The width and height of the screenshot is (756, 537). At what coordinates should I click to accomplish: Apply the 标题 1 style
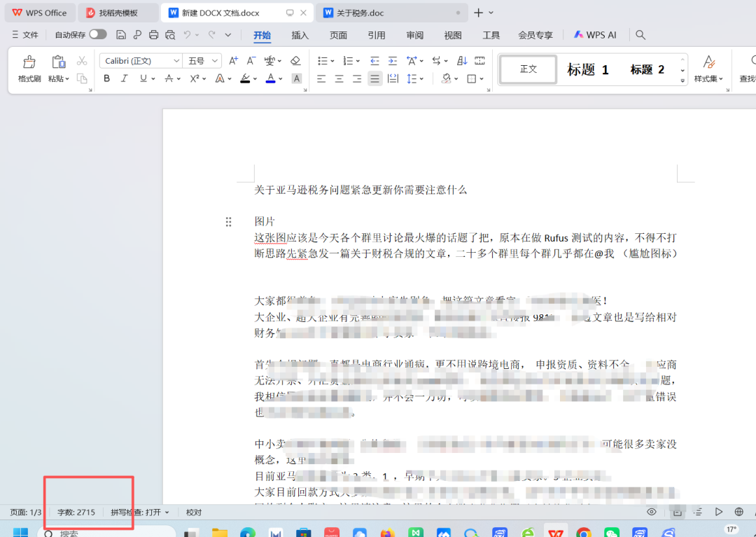coord(587,69)
